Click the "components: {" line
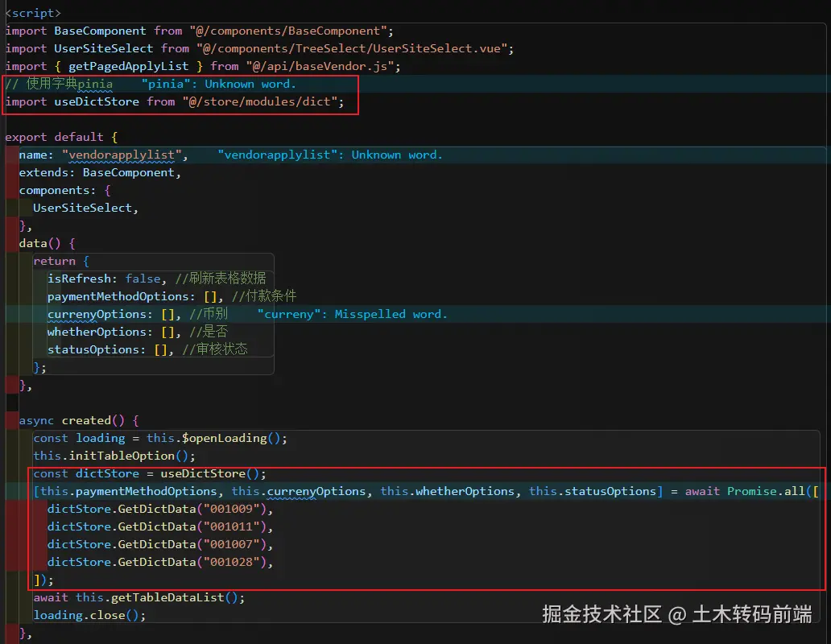The height and width of the screenshot is (644, 831). 64,190
